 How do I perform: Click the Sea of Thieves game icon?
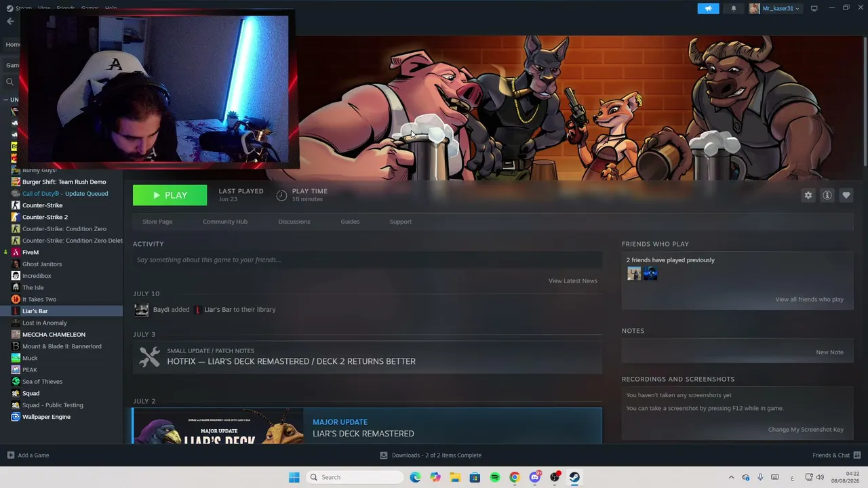click(16, 382)
